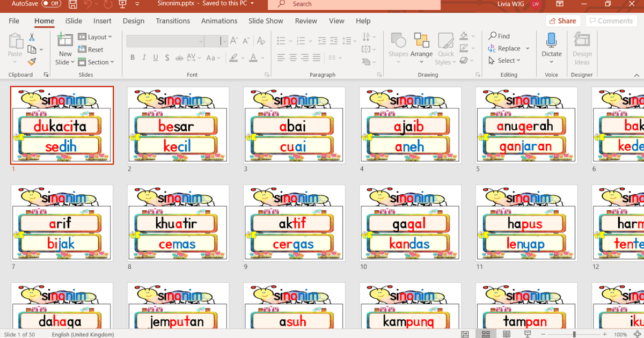Clear all formatting icon
Image resolution: width=644 pixels, height=338 pixels.
[261, 41]
